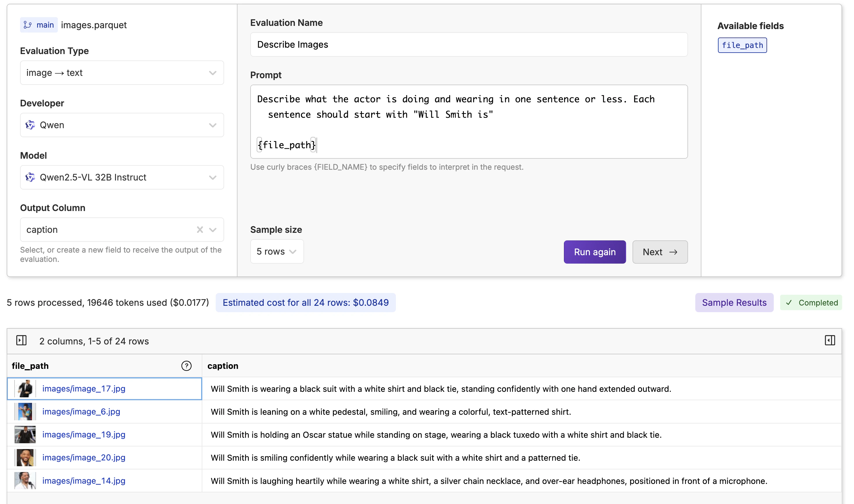The image size is (854, 504).
Task: Open the Evaluation Type dropdown
Action: coord(122,73)
